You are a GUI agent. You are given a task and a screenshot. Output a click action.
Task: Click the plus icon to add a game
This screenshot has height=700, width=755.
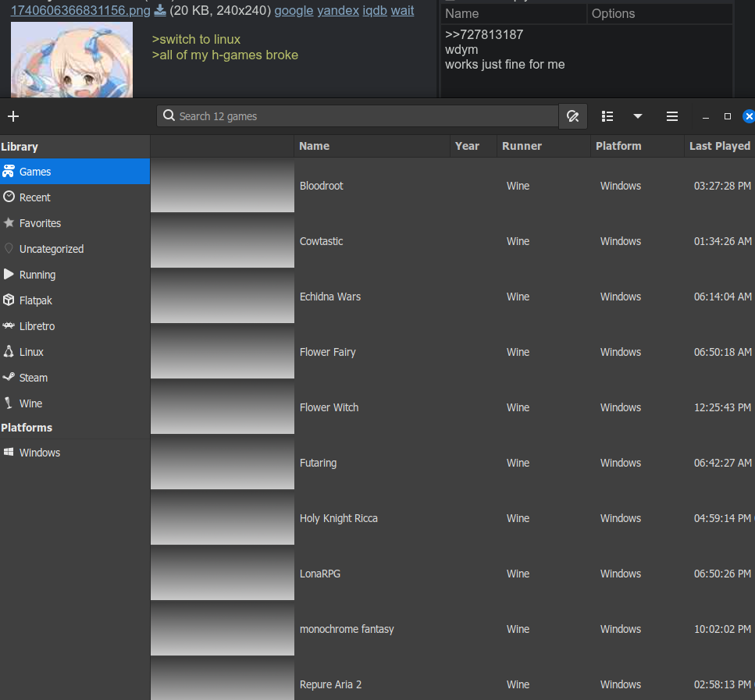[13, 116]
